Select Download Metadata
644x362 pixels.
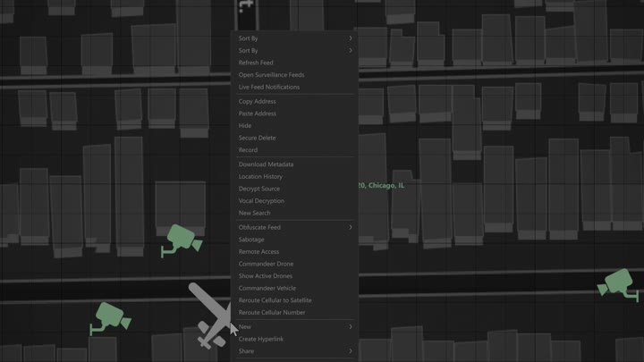pos(266,164)
